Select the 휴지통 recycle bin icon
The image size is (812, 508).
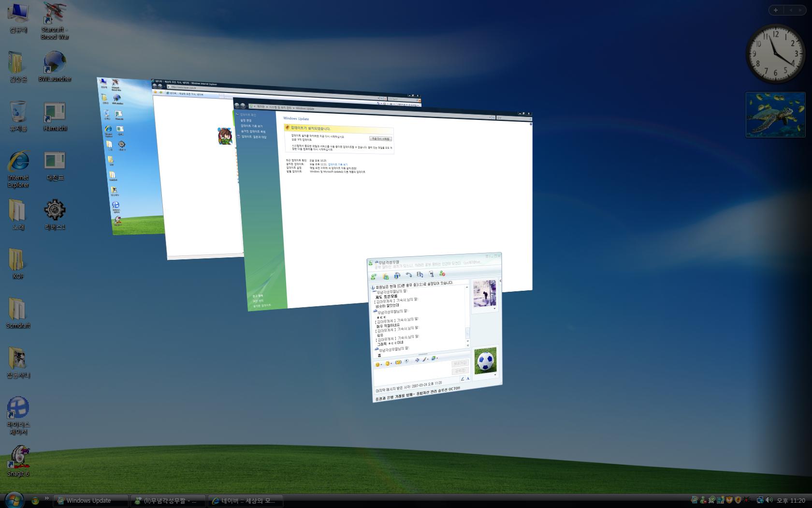coord(18,116)
